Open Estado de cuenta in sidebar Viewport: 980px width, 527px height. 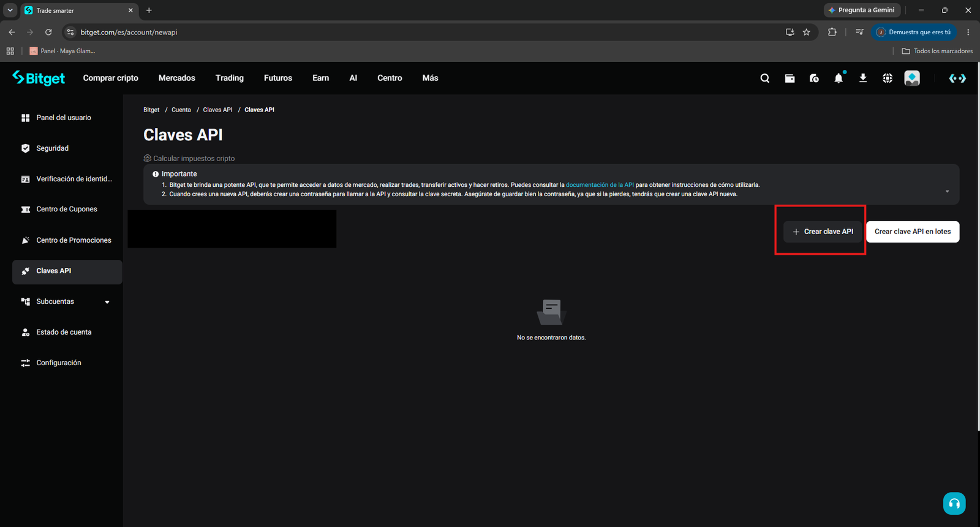click(x=67, y=332)
